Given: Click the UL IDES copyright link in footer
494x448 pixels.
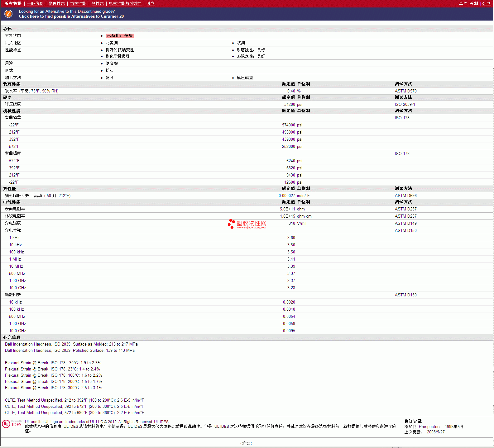Looking at the screenshot, I should [161, 422].
